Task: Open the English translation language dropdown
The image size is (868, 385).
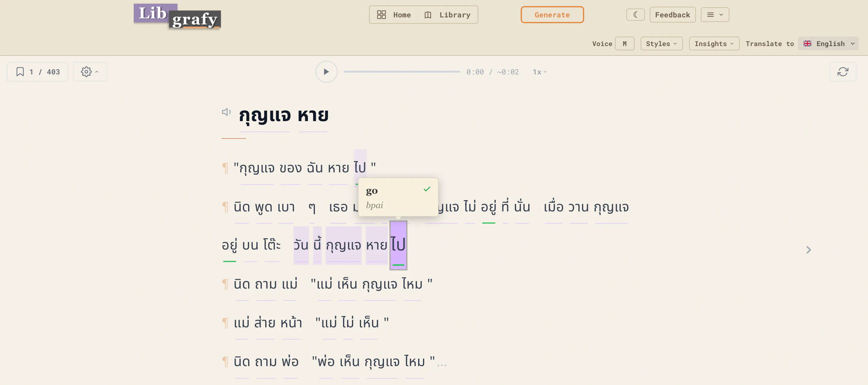Action: [x=828, y=44]
